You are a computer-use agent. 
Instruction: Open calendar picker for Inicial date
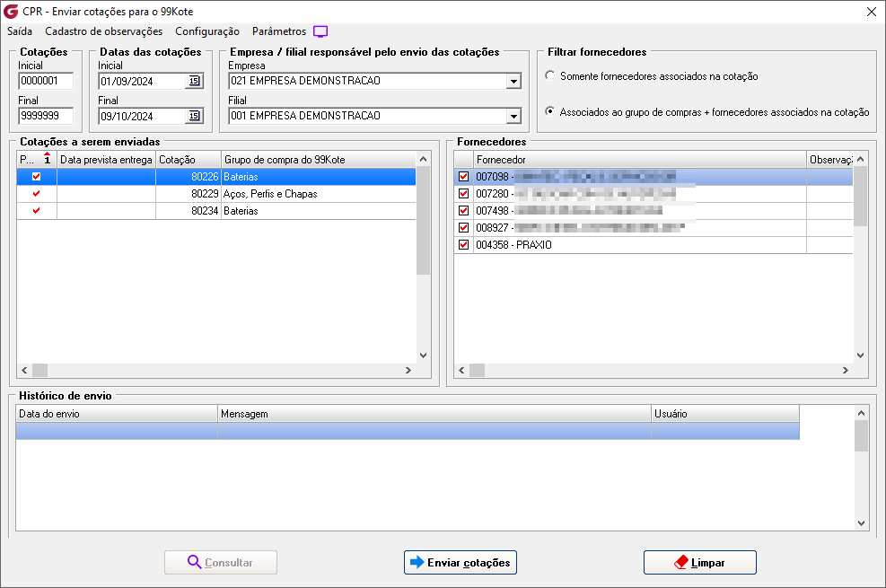point(194,81)
